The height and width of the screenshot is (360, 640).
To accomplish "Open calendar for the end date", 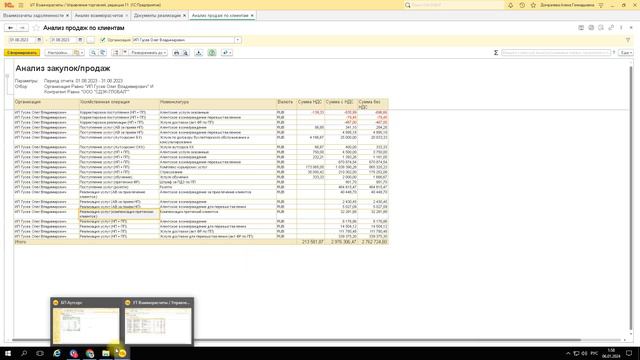I will [80, 40].
